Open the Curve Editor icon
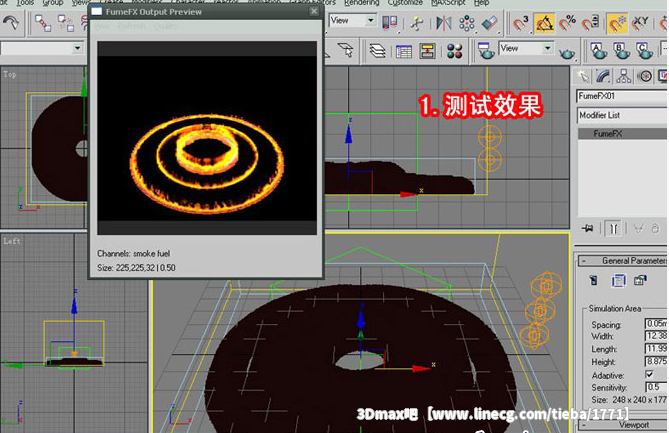 pos(404,51)
